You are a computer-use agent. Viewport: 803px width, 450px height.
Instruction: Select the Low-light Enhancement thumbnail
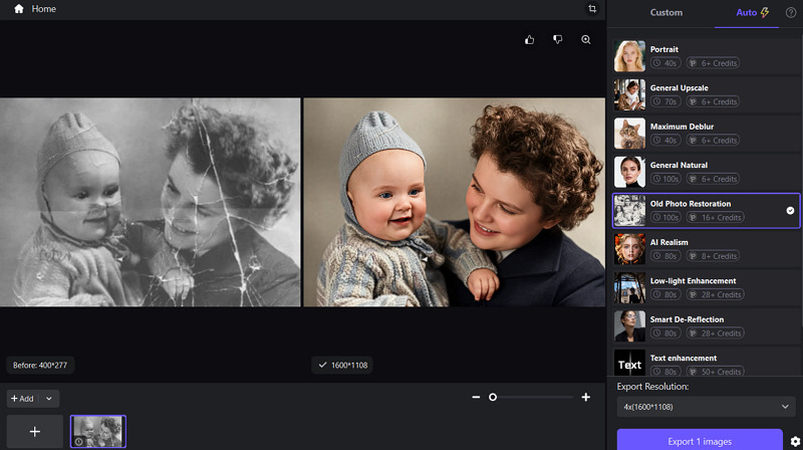[629, 288]
